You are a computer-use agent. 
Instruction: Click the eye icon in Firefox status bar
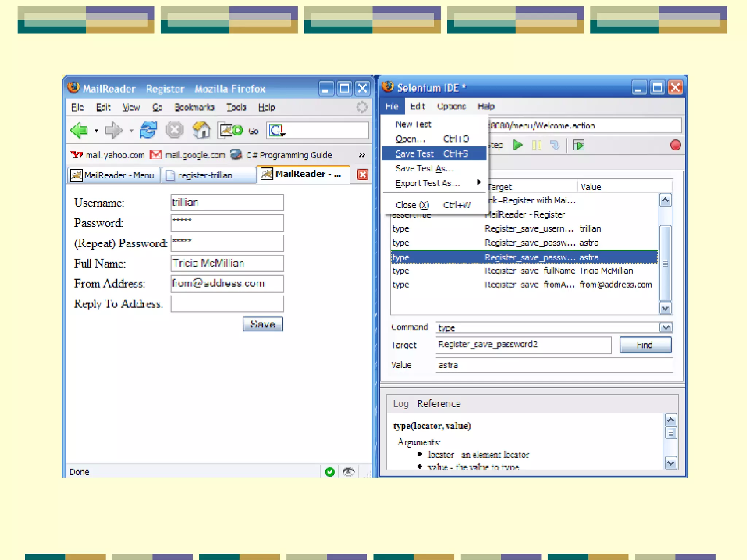click(x=348, y=471)
